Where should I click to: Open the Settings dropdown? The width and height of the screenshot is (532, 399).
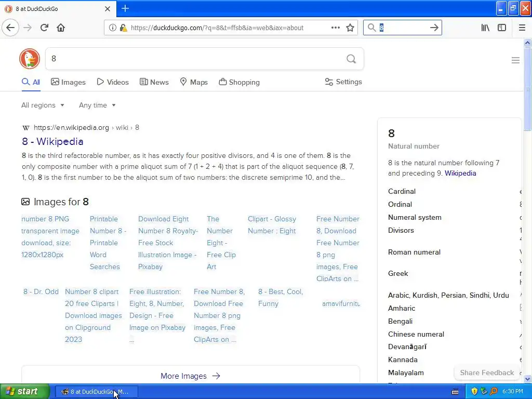pos(343,82)
